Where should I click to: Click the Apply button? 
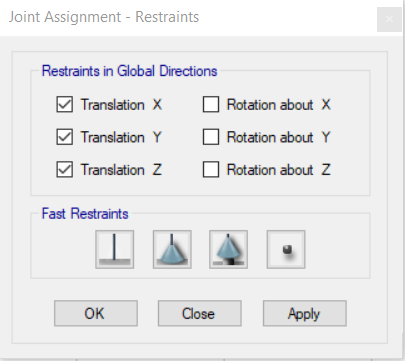[x=305, y=313]
